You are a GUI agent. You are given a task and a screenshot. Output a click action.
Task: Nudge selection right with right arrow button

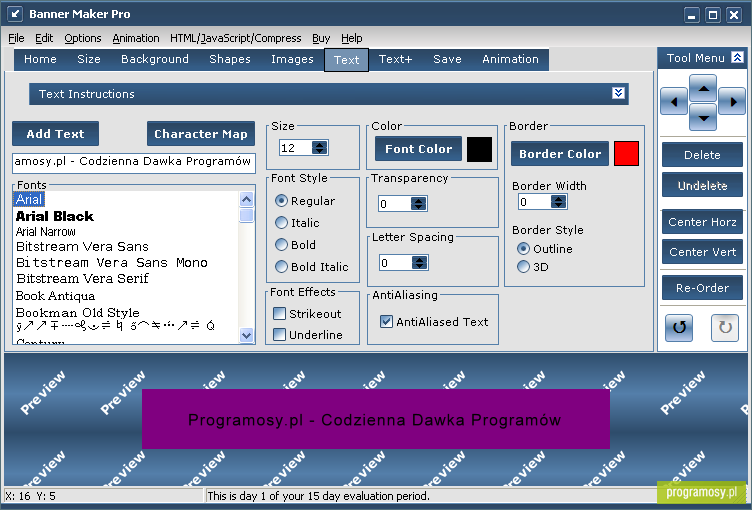tap(732, 102)
